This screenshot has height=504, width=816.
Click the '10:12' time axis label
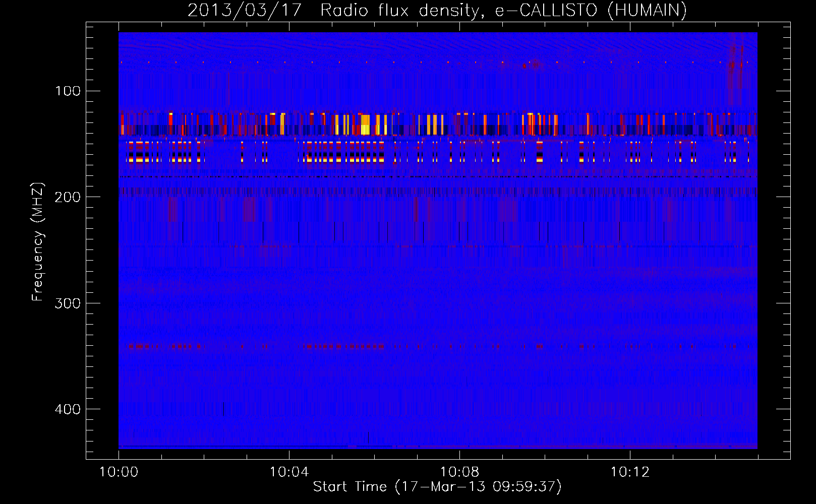tap(630, 472)
